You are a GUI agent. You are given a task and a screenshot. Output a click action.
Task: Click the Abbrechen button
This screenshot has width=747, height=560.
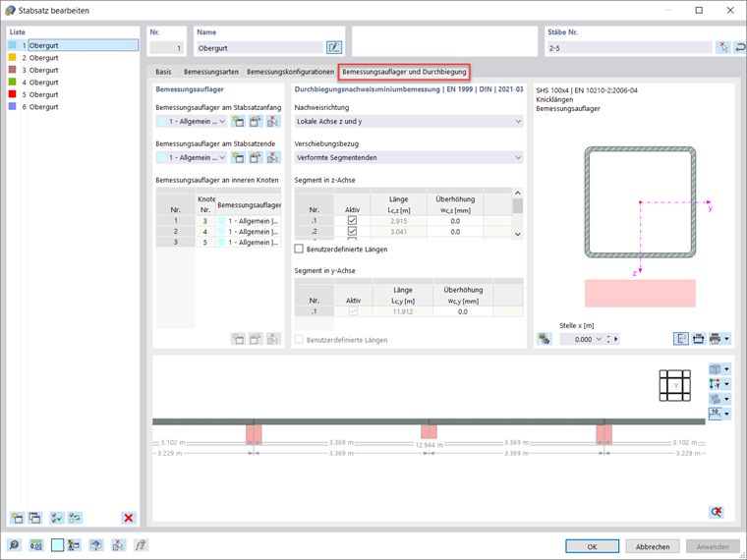point(653,546)
